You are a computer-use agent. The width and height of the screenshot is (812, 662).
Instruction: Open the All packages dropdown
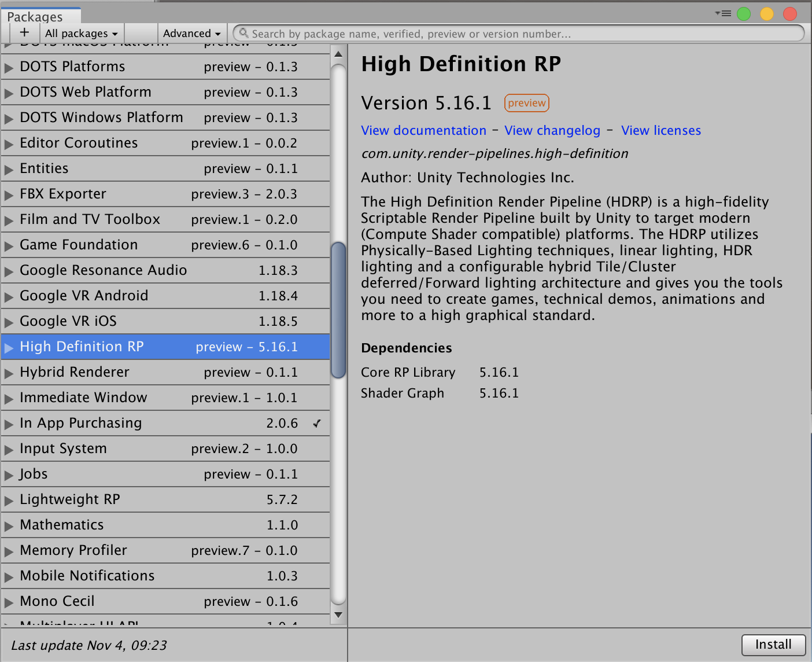pos(81,34)
